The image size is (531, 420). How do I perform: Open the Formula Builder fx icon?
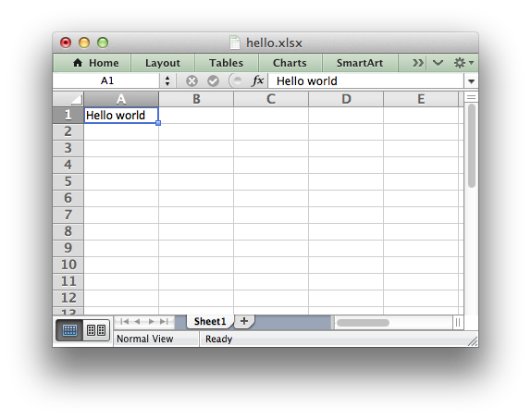(x=258, y=81)
